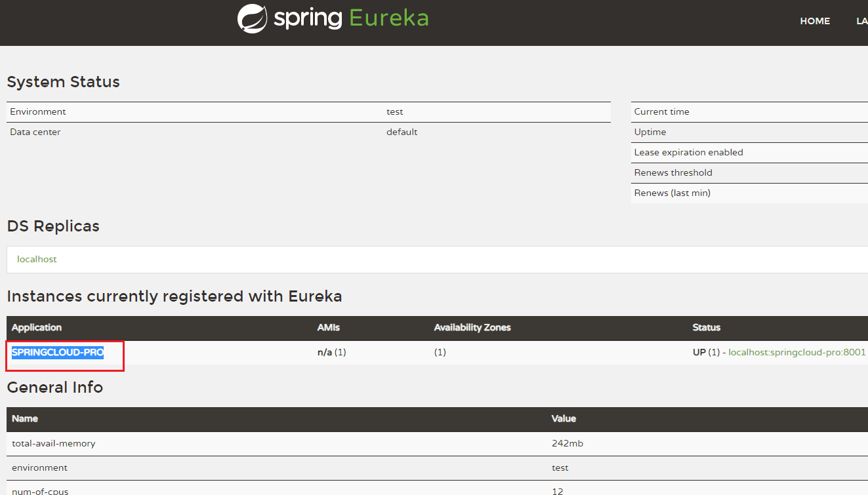Click the General Info heading
This screenshot has height=495, width=868.
pyautogui.click(x=55, y=387)
